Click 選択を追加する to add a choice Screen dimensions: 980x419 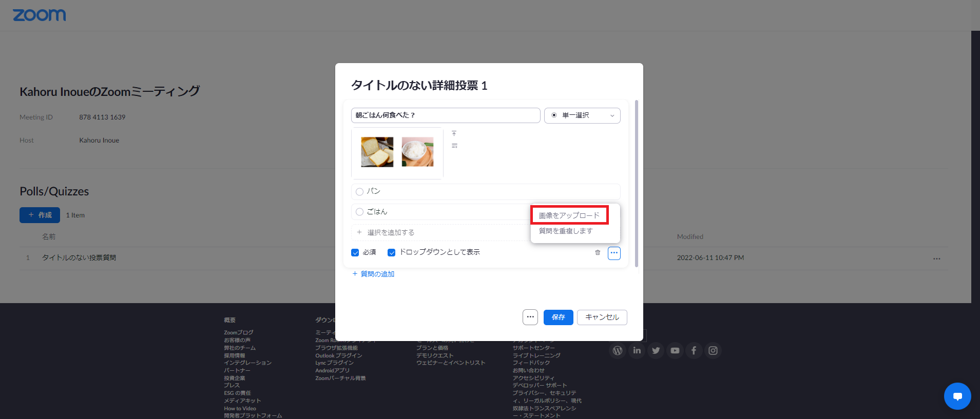390,232
